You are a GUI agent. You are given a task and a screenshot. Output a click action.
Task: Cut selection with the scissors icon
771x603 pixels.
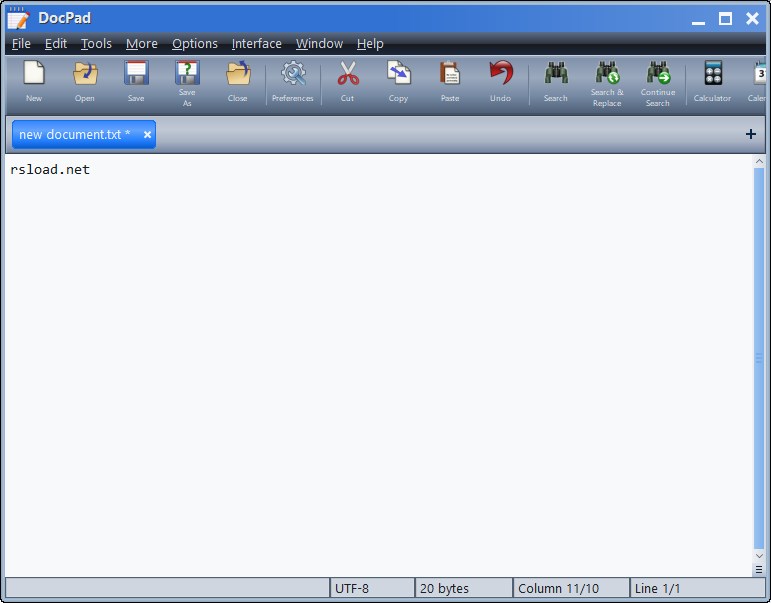[x=347, y=81]
